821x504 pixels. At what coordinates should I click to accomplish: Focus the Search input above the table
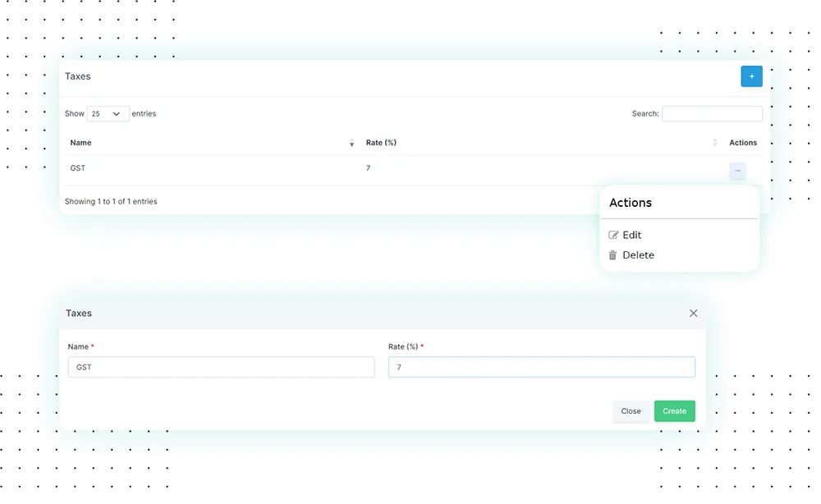pyautogui.click(x=712, y=114)
